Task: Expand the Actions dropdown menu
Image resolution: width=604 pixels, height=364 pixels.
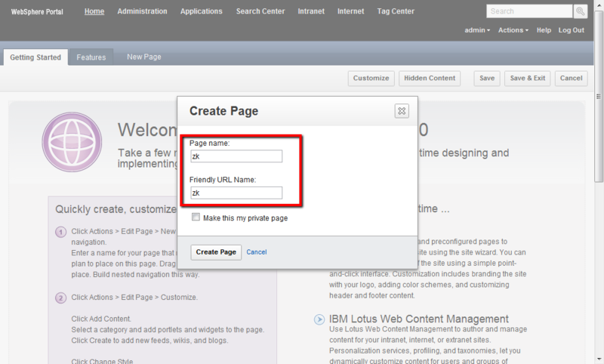Action: [x=514, y=30]
